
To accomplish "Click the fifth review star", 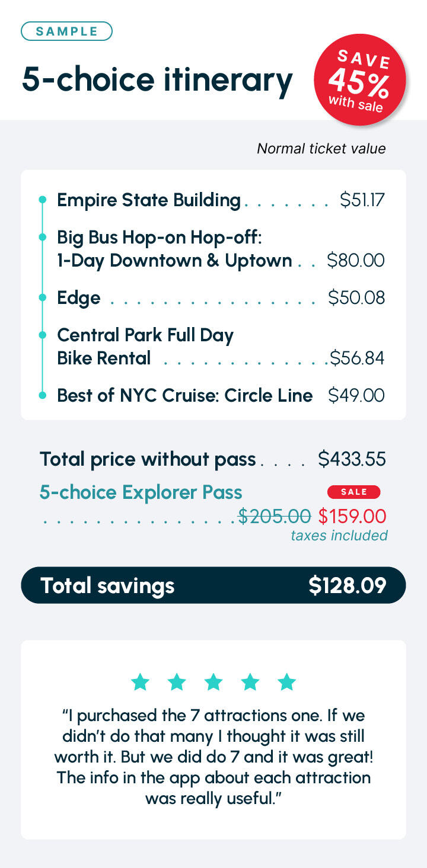I will [286, 682].
